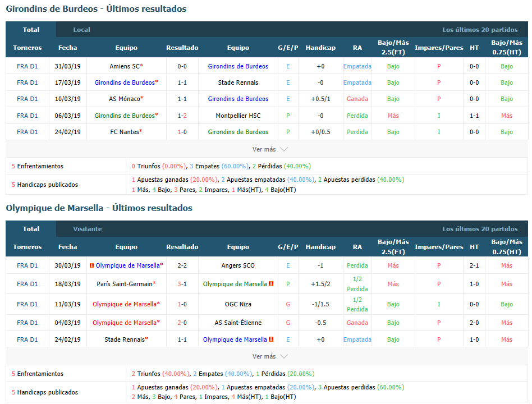The image size is (532, 404).
Task: Click date 24/02/19 in Stade Rennais Marsella row
Action: [67, 339]
